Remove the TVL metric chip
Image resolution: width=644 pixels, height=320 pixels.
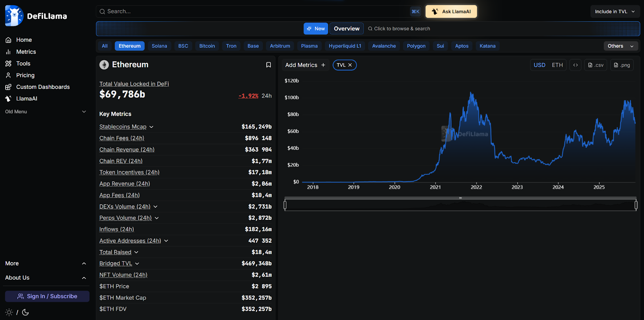[x=350, y=65]
